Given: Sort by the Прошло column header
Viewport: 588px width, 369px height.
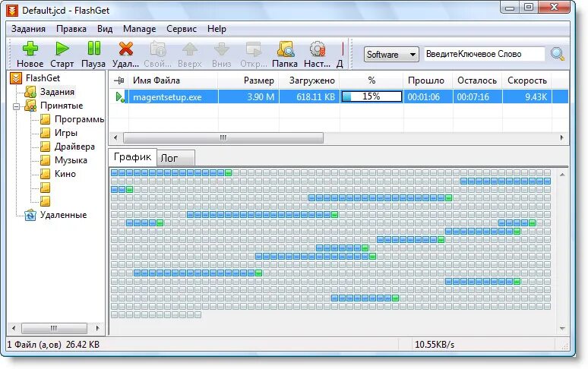Looking at the screenshot, I should coord(428,80).
